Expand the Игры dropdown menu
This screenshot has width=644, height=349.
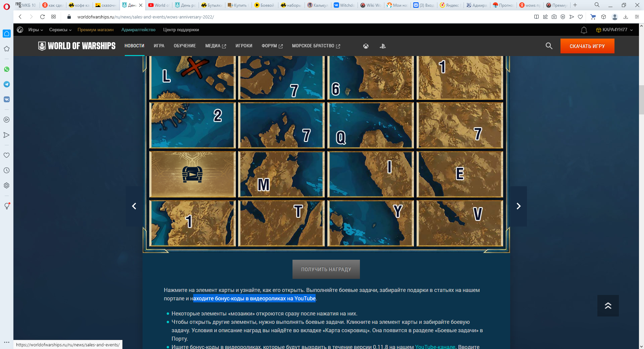coord(36,30)
